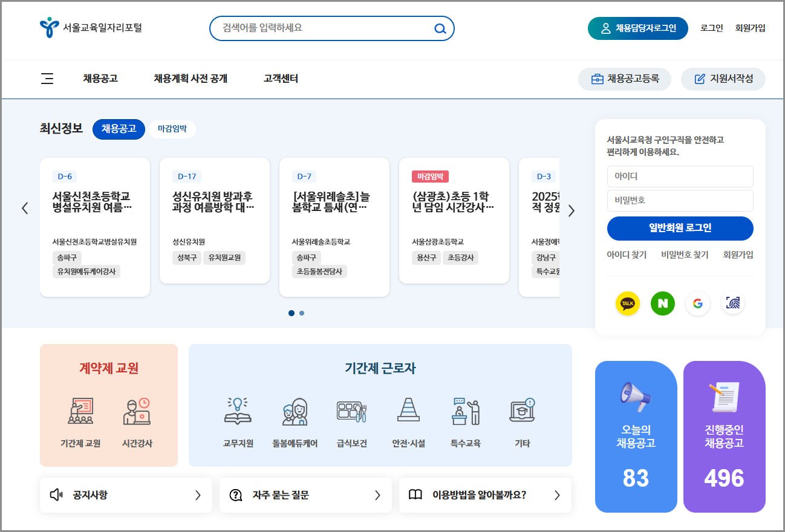Image resolution: width=785 pixels, height=532 pixels.
Task: Expand 공지사항 with its chevron
Action: click(197, 495)
